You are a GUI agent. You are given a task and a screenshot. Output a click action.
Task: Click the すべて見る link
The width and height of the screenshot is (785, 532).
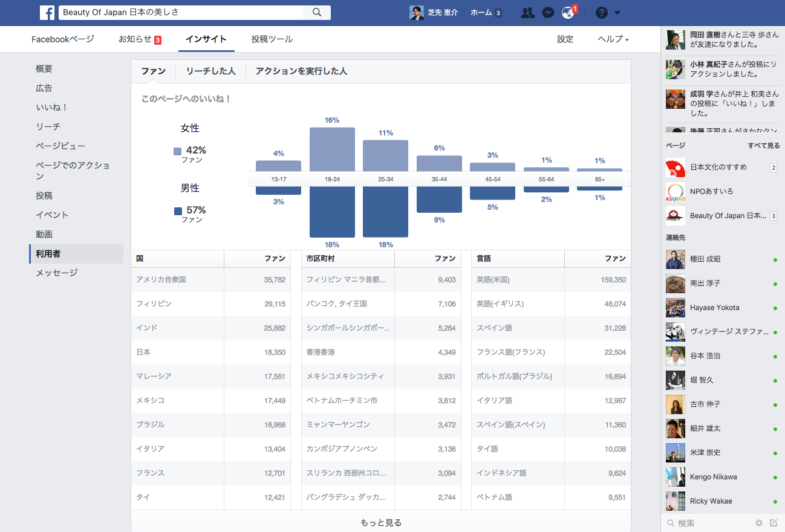coord(764,146)
